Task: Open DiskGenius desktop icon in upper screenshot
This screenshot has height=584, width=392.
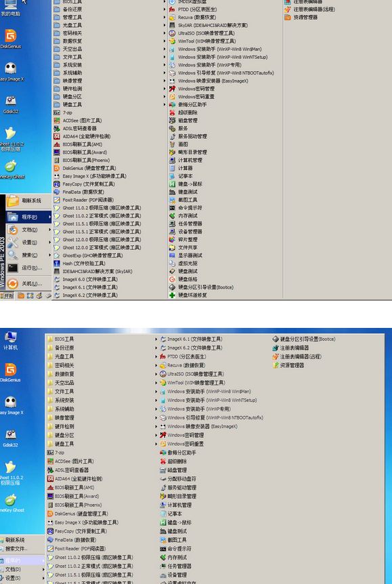Action: 10,39
